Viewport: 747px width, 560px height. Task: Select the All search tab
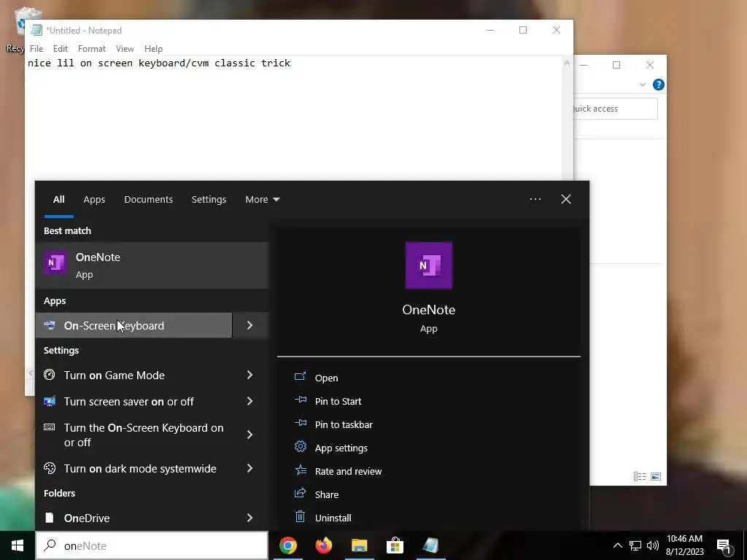[x=58, y=200]
